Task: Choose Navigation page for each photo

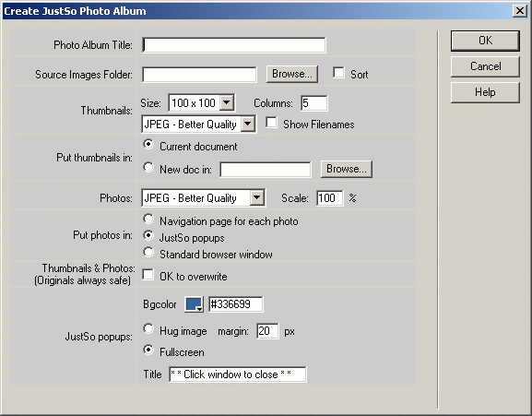Action: click(x=148, y=219)
